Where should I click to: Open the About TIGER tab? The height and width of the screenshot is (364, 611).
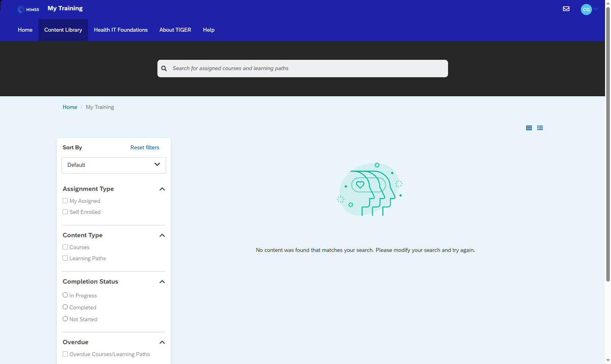[175, 30]
